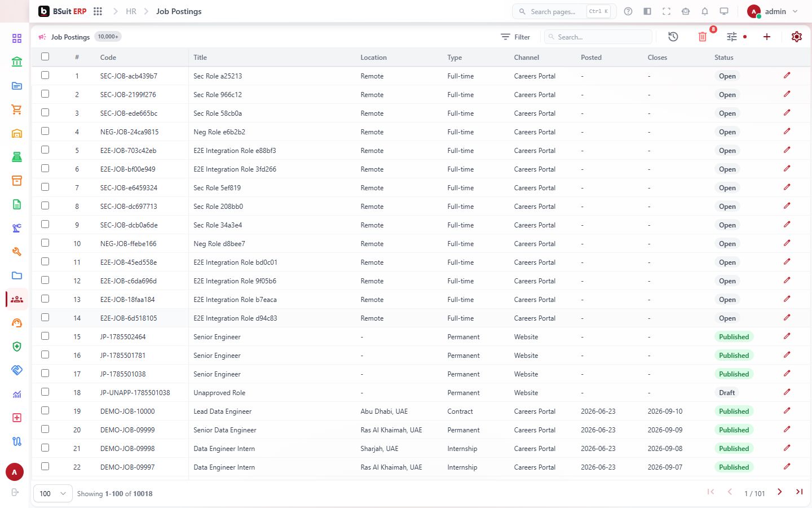Open HR people icon in sidebar

pos(17,299)
